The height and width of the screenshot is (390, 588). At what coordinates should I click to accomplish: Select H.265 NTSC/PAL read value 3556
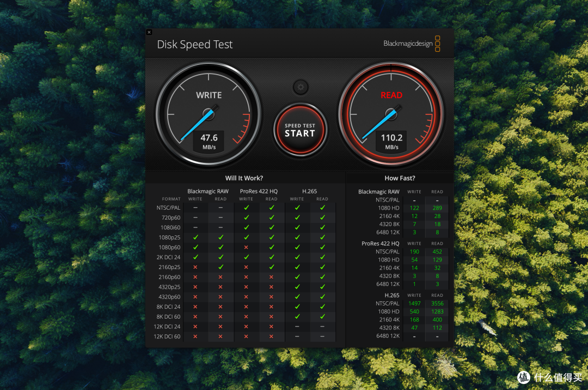point(437,303)
